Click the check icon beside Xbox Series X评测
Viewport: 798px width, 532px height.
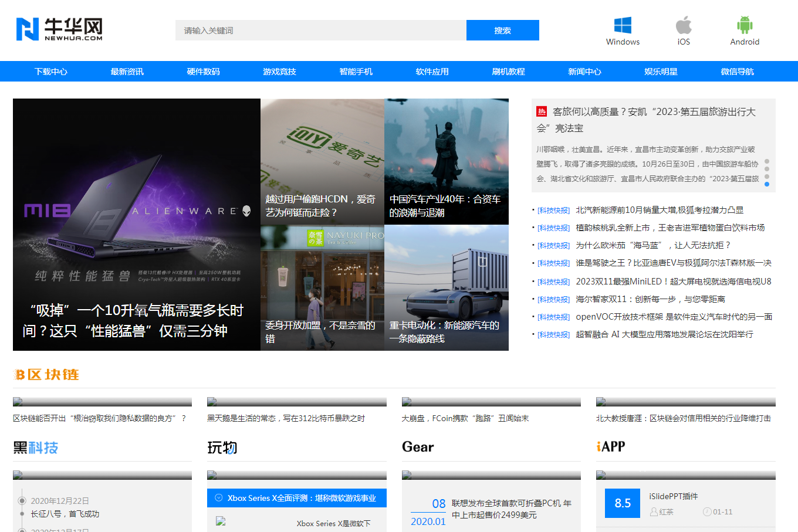219,497
